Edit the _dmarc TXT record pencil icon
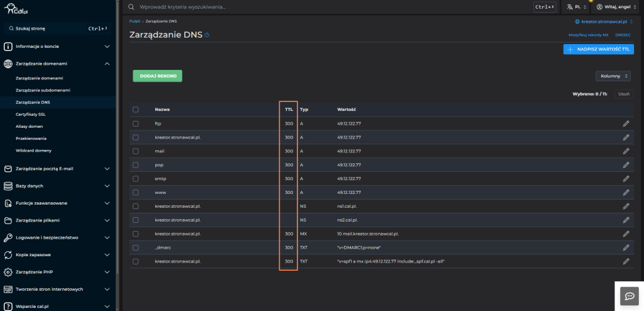The image size is (644, 311). [626, 247]
